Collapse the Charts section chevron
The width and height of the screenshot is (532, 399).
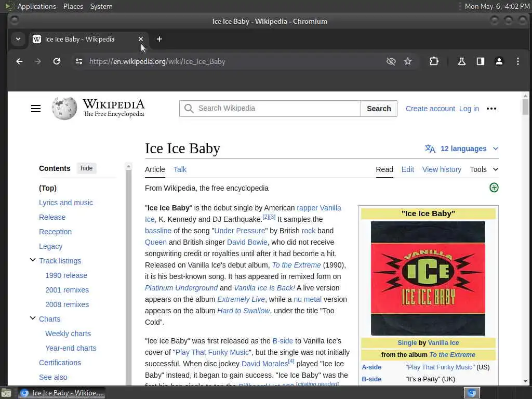(x=33, y=318)
